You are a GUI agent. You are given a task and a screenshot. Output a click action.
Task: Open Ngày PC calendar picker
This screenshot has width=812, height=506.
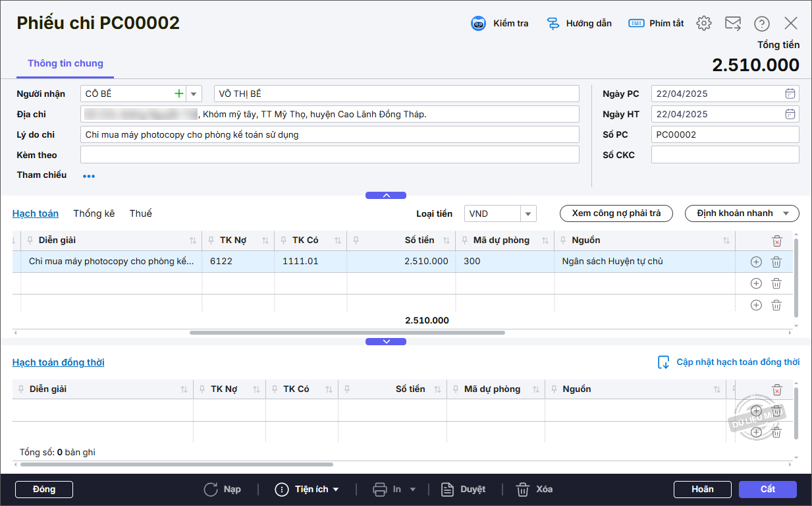coord(790,94)
